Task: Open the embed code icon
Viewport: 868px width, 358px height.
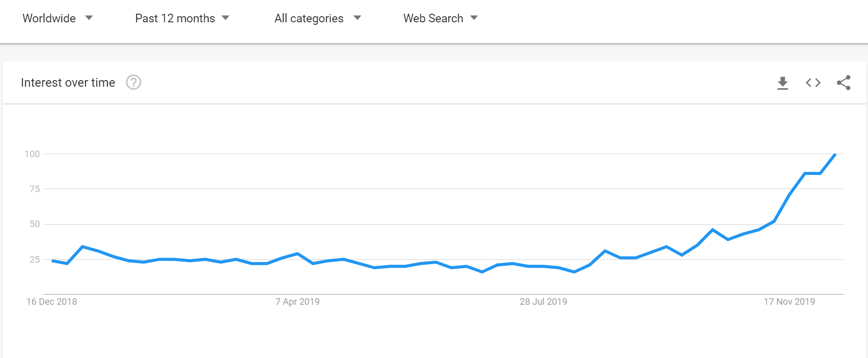Action: (x=813, y=83)
